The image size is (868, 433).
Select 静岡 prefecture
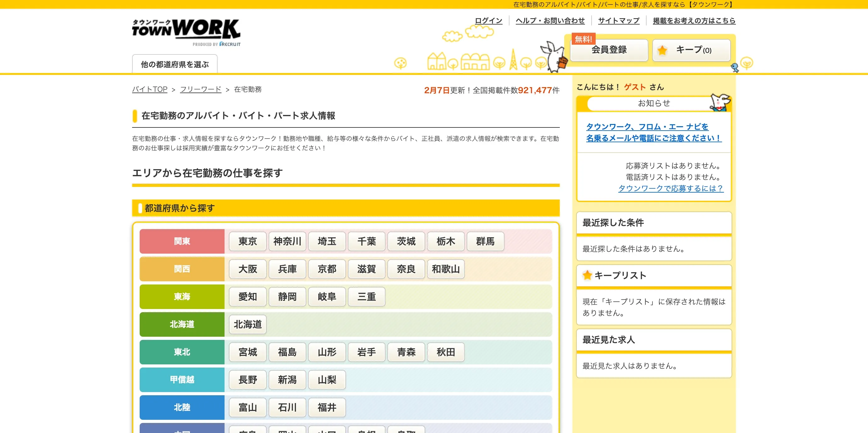[287, 296]
